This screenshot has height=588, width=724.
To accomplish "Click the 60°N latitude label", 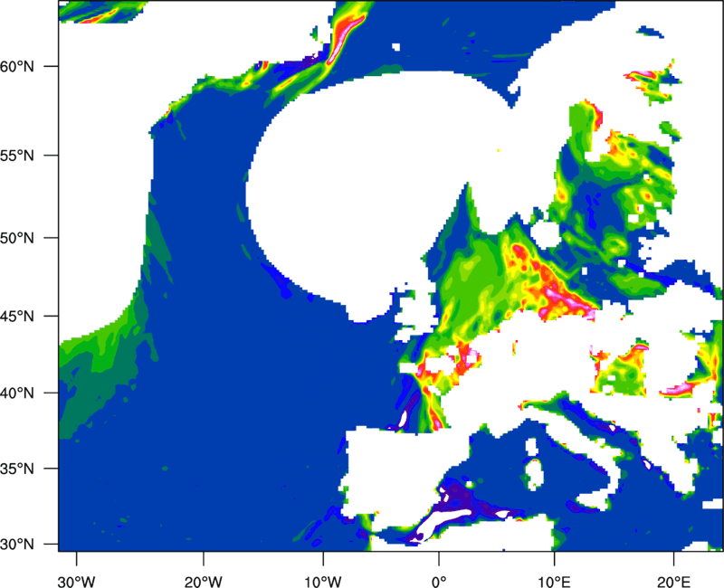I will click(x=17, y=67).
